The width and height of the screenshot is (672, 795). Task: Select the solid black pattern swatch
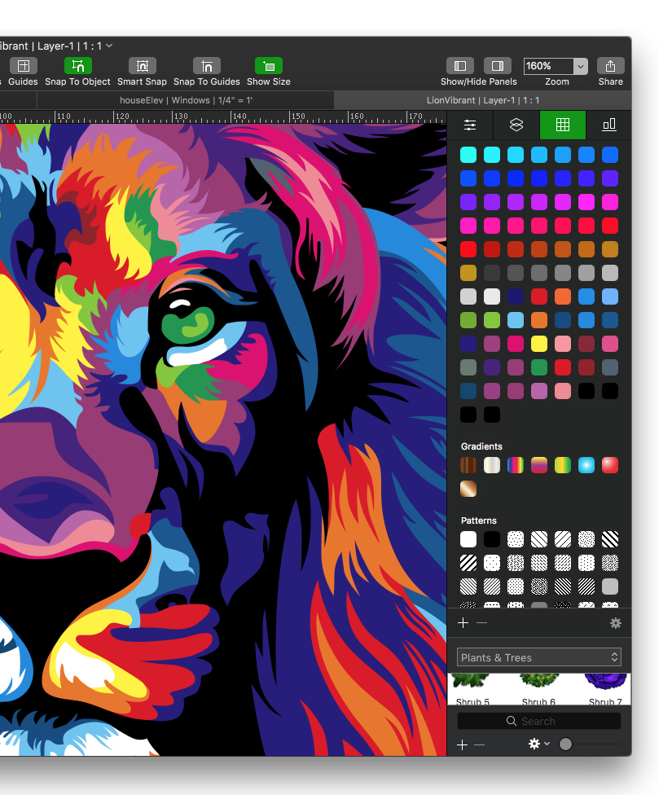[492, 539]
